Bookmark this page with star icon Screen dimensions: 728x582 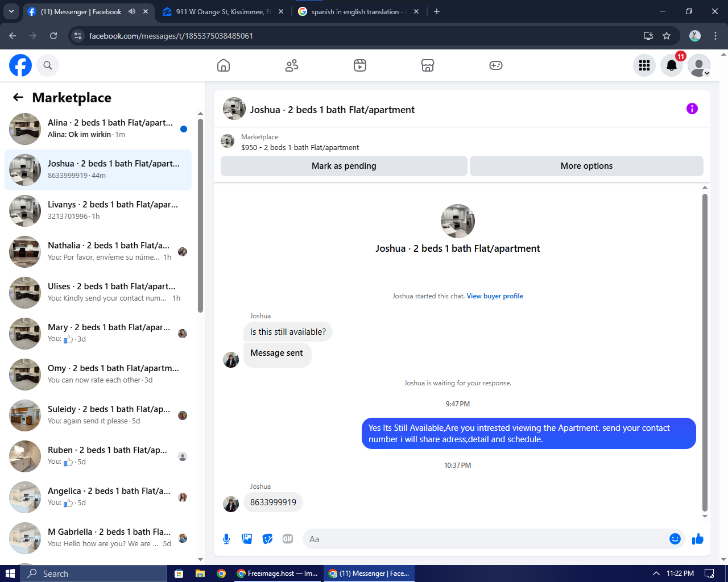click(667, 36)
